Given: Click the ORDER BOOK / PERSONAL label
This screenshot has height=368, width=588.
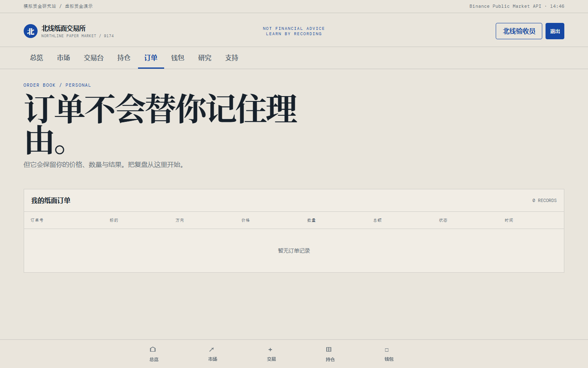Looking at the screenshot, I should coord(57,85).
